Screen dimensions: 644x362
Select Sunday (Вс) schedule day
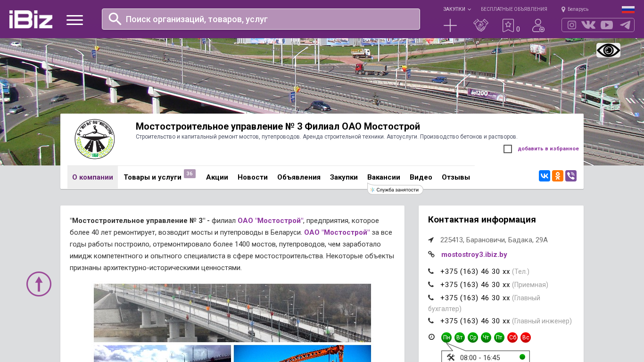click(526, 337)
